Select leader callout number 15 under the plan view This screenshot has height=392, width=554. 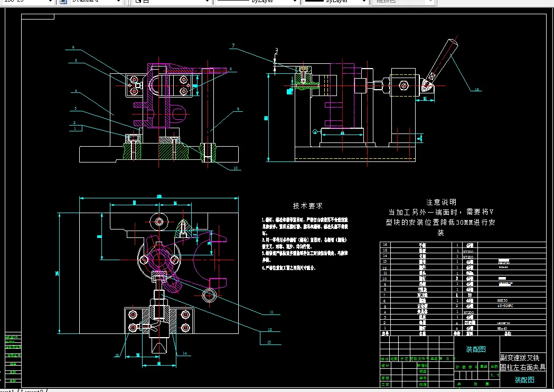(x=117, y=355)
